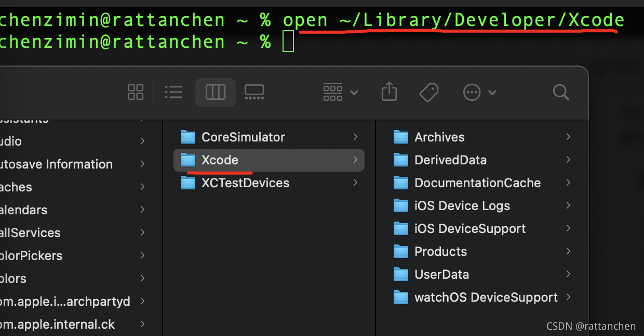Select the ColorPickers folder row
The width and height of the screenshot is (644, 336).
tap(75, 255)
